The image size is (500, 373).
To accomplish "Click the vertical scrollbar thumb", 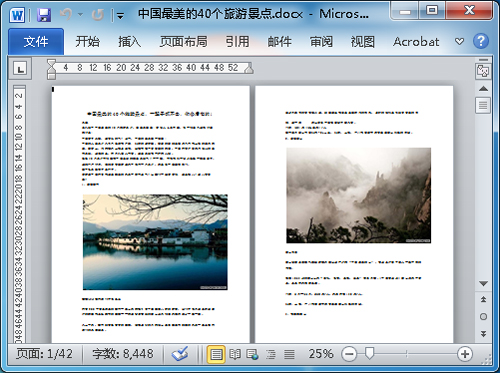I will pos(483,105).
